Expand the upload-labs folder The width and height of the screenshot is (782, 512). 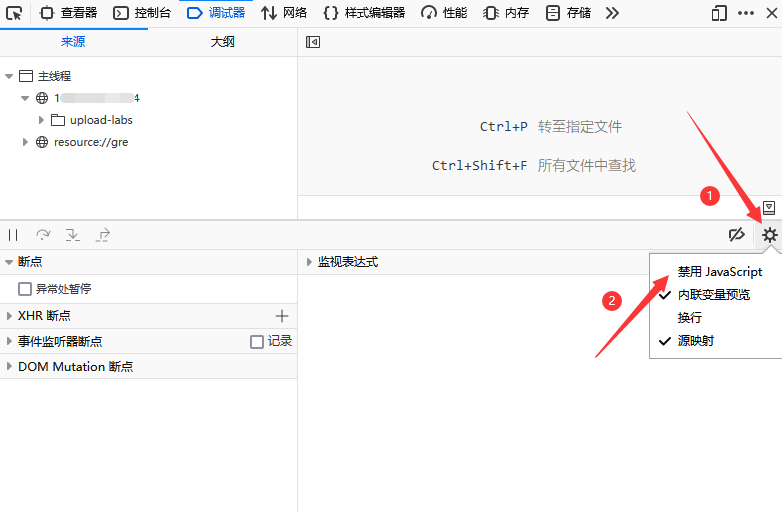click(42, 120)
